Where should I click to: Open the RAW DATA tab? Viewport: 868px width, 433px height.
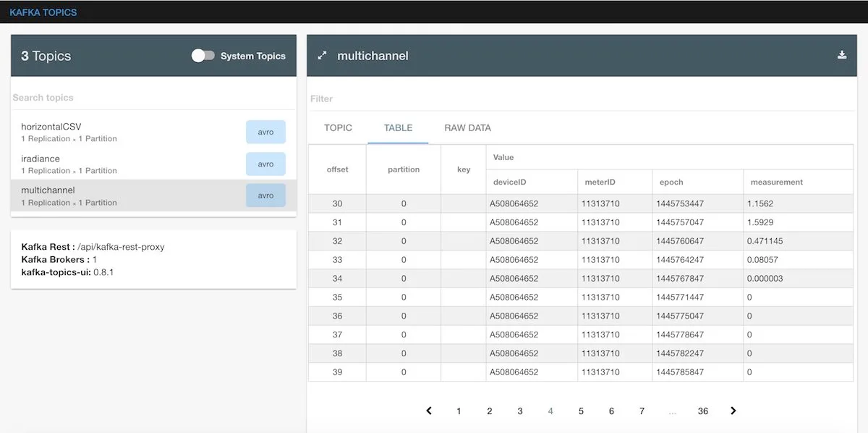point(467,127)
